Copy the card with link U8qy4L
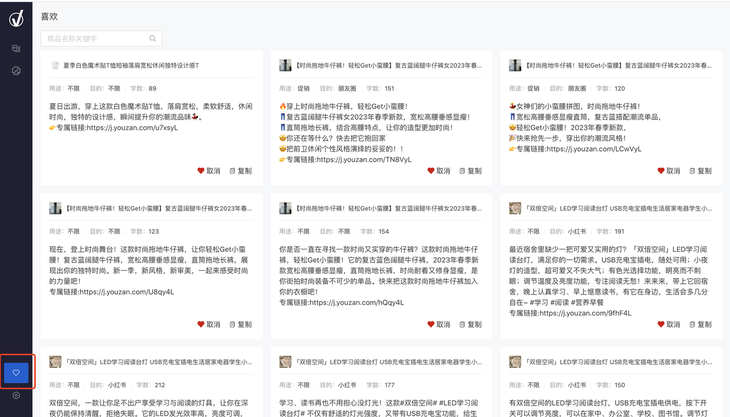Image resolution: width=730 pixels, height=417 pixels. [x=240, y=324]
